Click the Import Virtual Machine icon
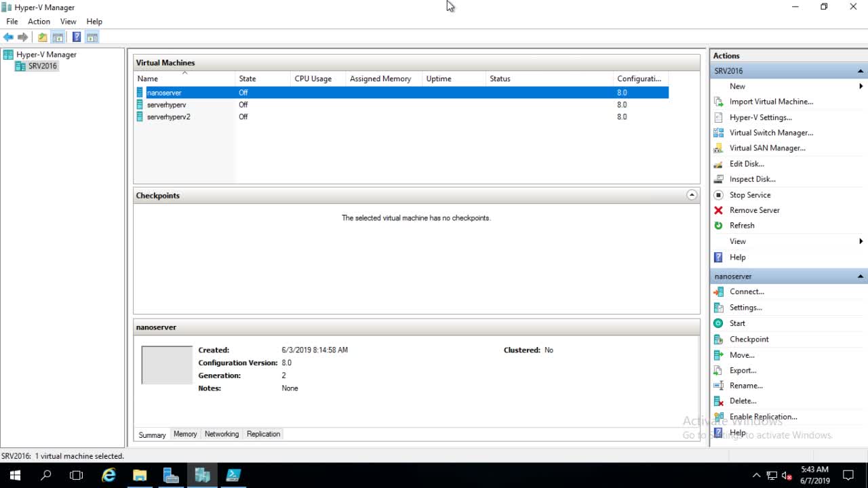The height and width of the screenshot is (488, 868). 718,102
